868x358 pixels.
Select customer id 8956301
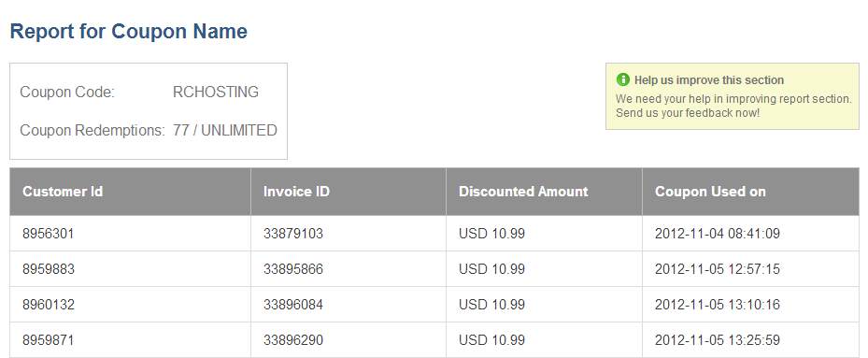[49, 234]
